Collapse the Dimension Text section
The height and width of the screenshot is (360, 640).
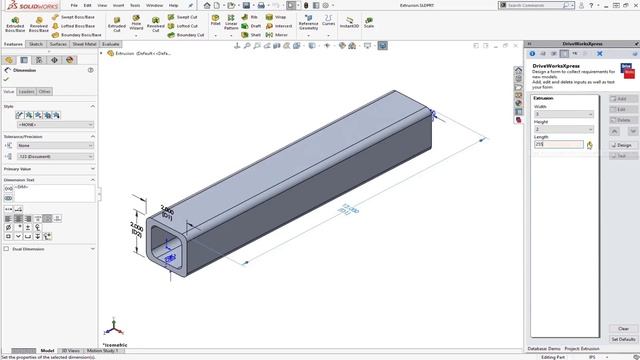point(93,180)
